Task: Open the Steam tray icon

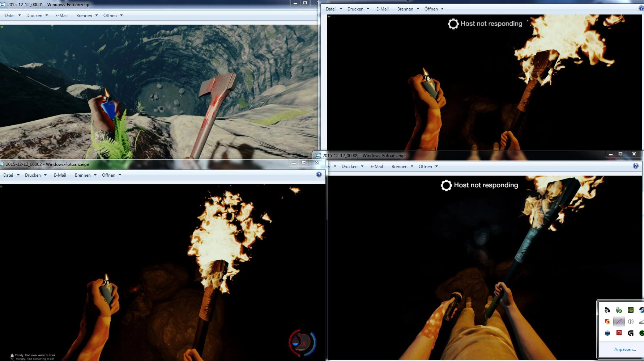Action: point(641,310)
